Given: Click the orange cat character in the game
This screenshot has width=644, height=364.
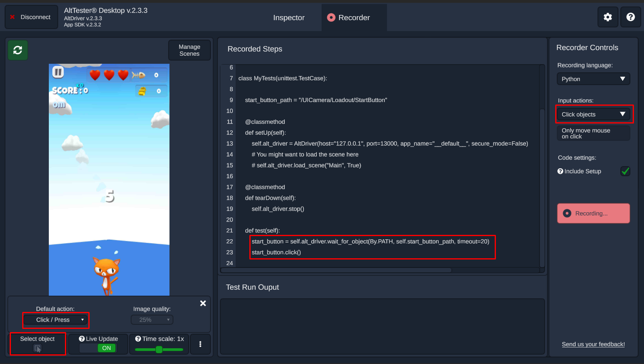Looking at the screenshot, I should click(107, 276).
